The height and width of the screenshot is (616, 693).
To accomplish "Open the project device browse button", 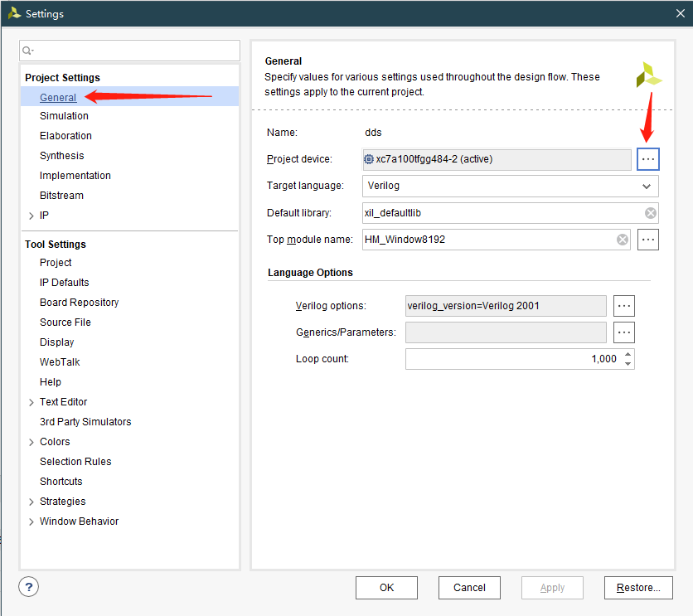I will [x=648, y=159].
